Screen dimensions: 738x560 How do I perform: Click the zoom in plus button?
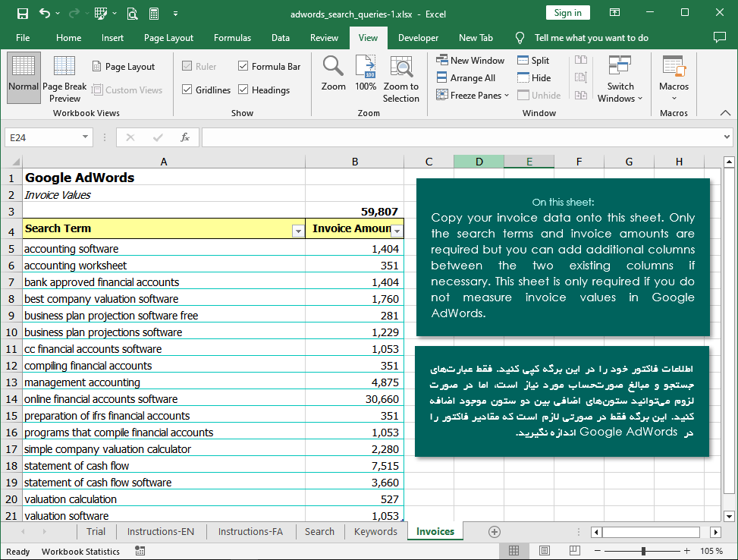point(686,551)
